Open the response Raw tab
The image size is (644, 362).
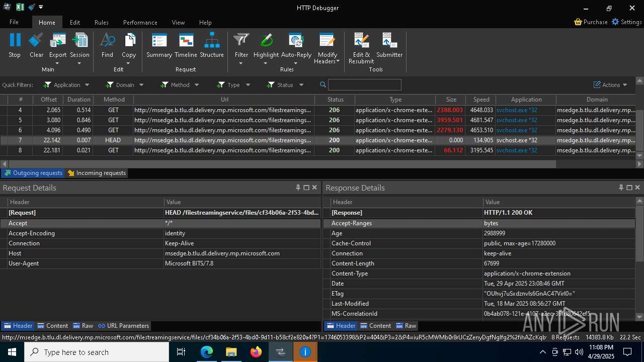(406, 326)
